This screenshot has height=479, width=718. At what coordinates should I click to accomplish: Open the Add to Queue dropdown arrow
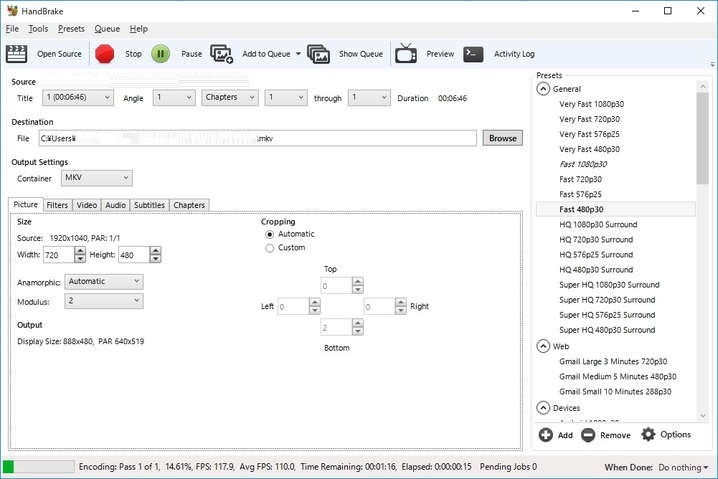[298, 54]
